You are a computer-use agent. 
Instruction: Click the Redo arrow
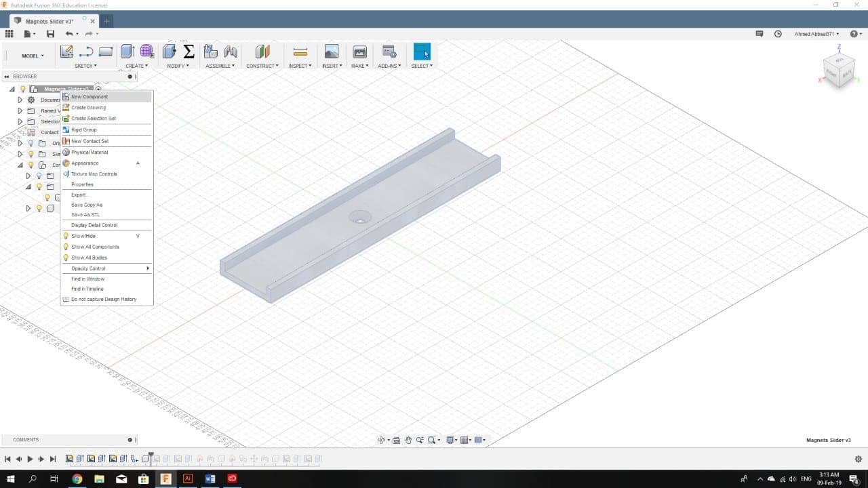tap(89, 33)
